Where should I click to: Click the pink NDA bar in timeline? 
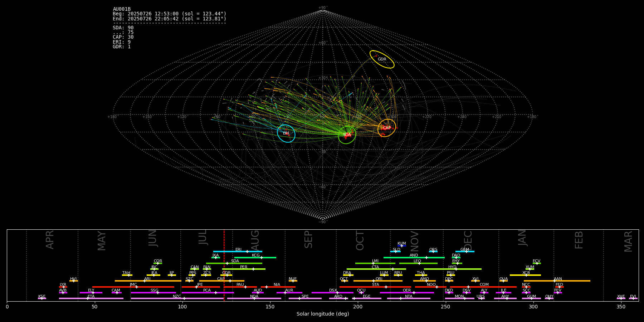[x=254, y=298]
